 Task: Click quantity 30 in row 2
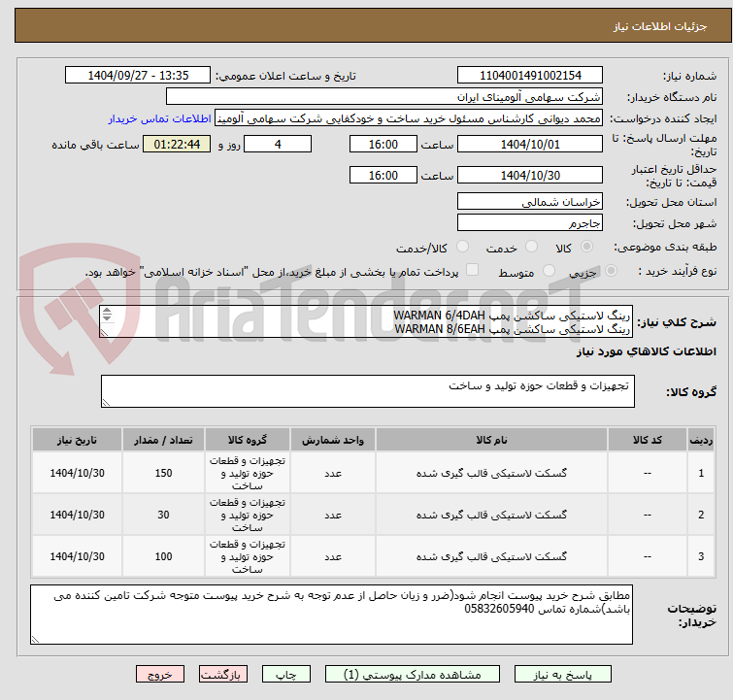163,515
